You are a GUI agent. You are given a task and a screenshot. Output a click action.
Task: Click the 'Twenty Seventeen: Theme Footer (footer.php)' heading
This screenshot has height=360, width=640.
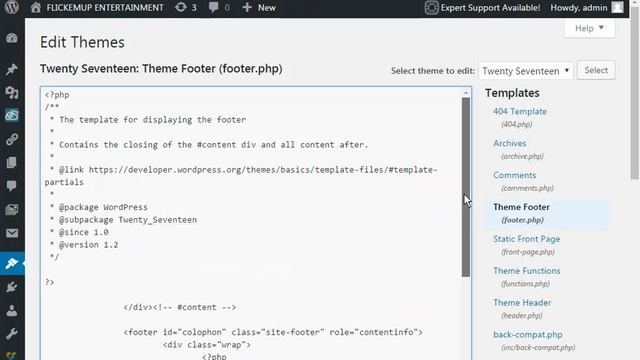point(161,69)
